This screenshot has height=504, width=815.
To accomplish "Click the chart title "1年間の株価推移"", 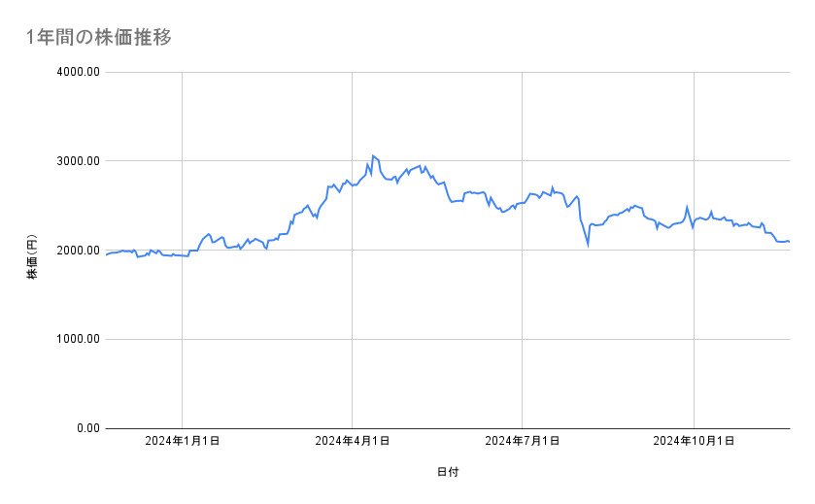I will 100,38.
